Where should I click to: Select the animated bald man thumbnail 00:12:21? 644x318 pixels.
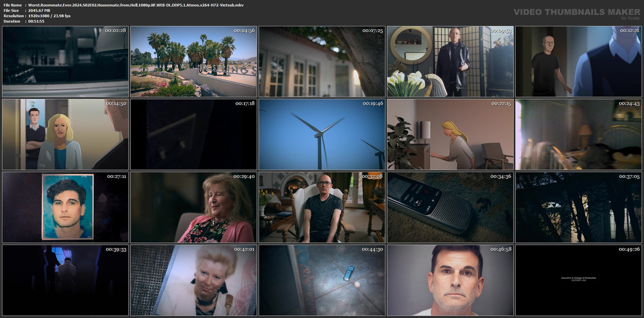point(579,61)
